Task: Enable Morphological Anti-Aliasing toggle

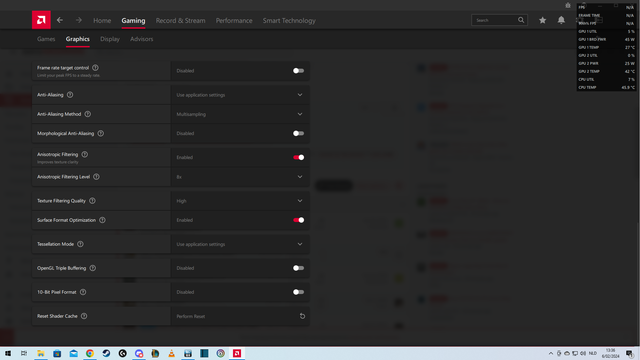Action: click(298, 133)
